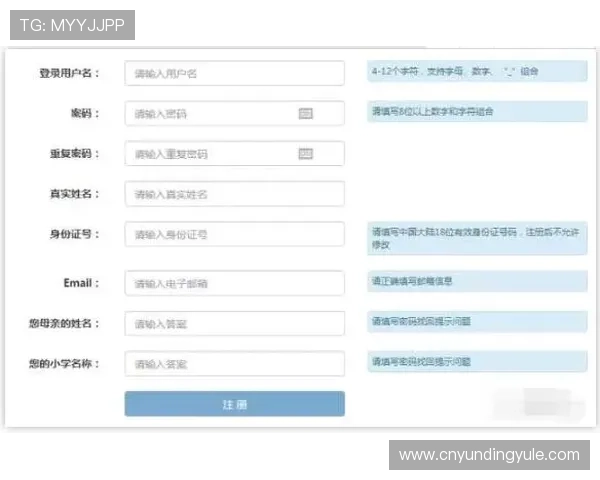Focus the 身份证号 ID number field
The image size is (600, 480).
point(235,234)
